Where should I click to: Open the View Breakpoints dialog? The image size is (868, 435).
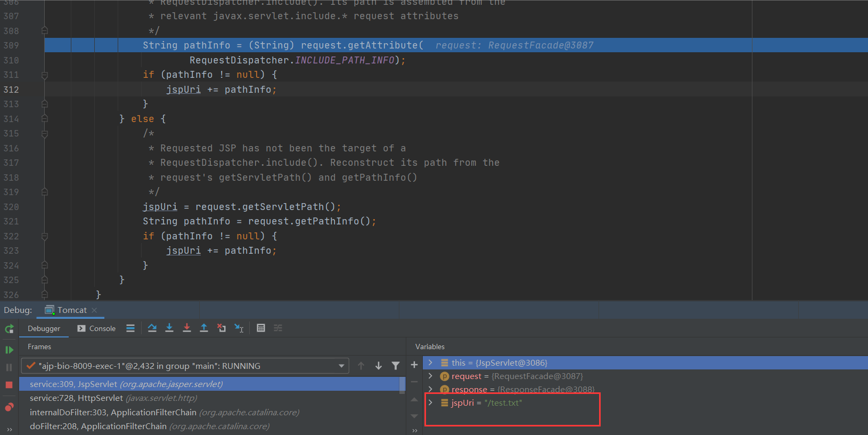(x=9, y=407)
